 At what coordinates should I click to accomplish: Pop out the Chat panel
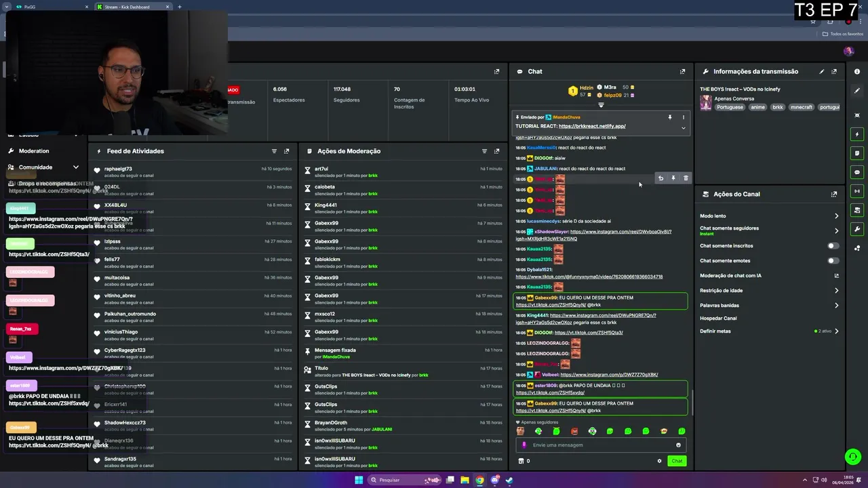coord(682,71)
